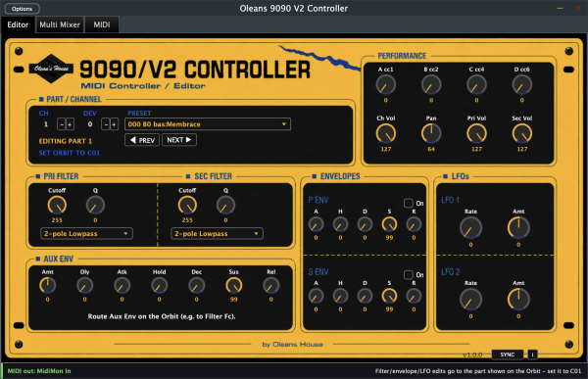
Task: Go to the previous preset with PREV
Action: pos(142,140)
